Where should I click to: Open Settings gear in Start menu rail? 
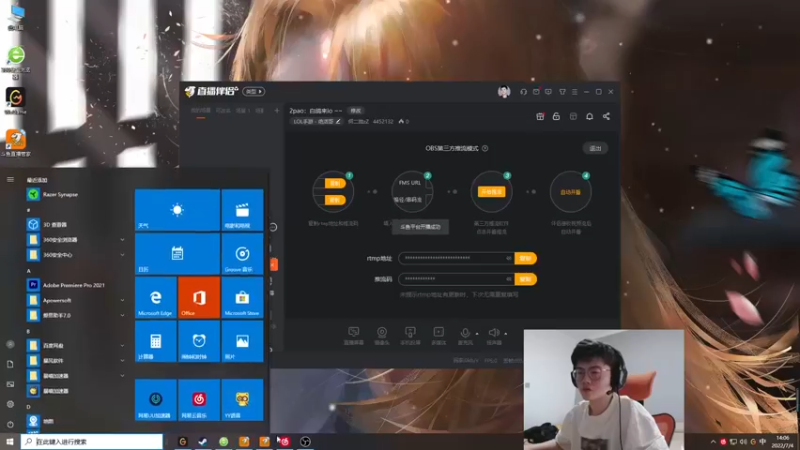point(10,404)
